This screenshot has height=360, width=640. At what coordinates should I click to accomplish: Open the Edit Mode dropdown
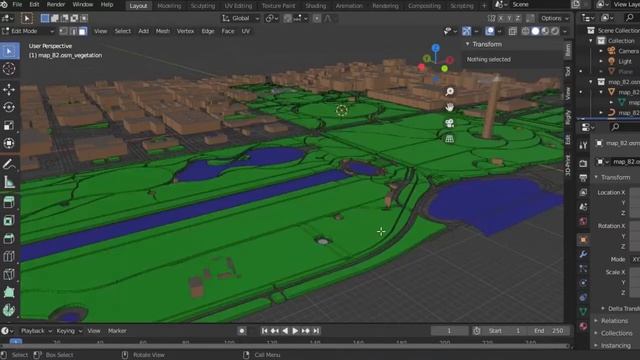click(28, 31)
